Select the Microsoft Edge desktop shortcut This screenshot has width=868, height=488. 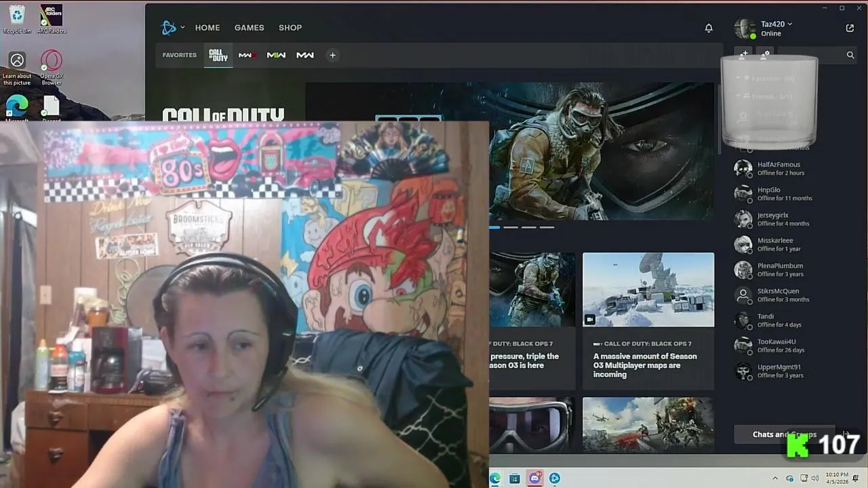click(x=17, y=108)
